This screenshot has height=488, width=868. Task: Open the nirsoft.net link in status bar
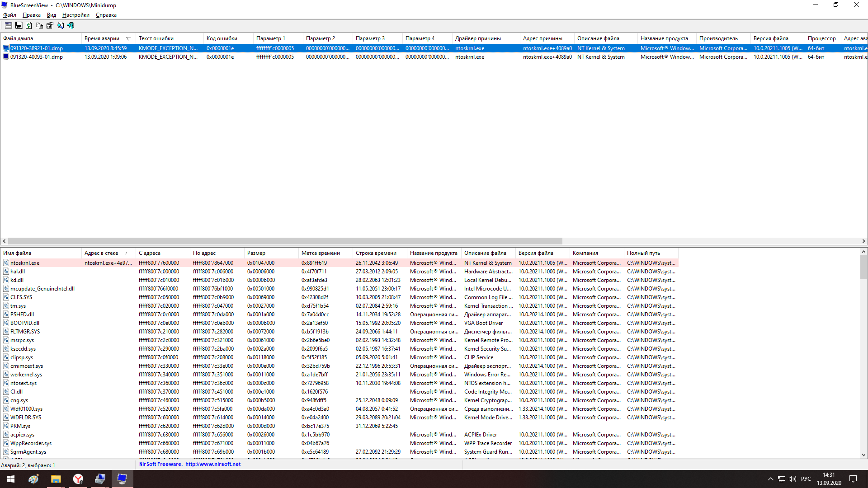[x=212, y=464]
